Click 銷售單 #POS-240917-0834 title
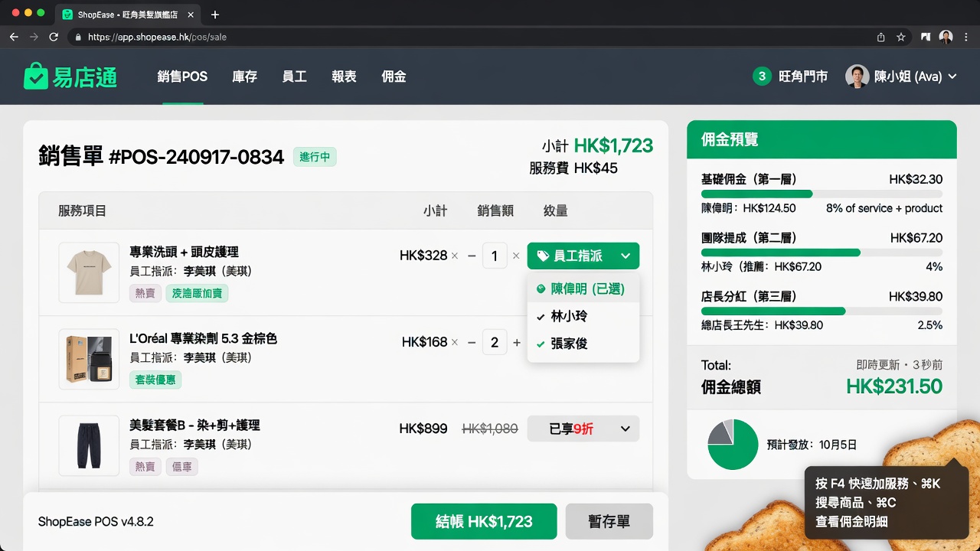Image resolution: width=980 pixels, height=551 pixels. [162, 157]
